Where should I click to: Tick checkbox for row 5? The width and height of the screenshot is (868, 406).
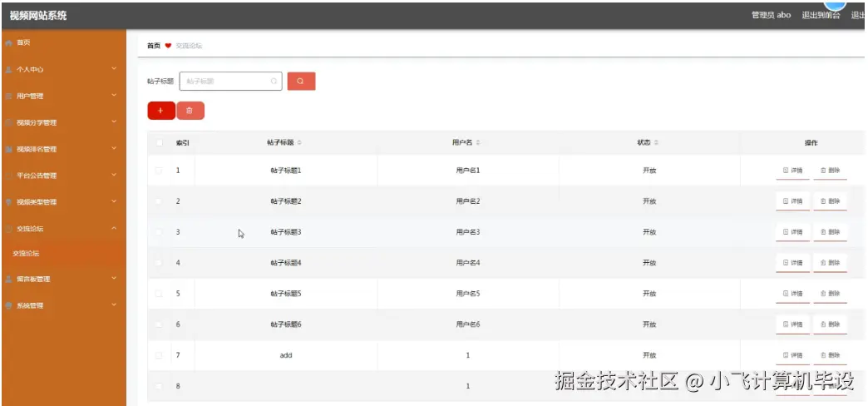(x=160, y=294)
